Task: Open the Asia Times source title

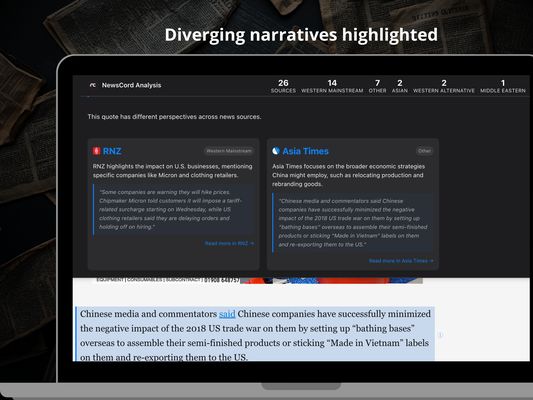Action: [305, 151]
